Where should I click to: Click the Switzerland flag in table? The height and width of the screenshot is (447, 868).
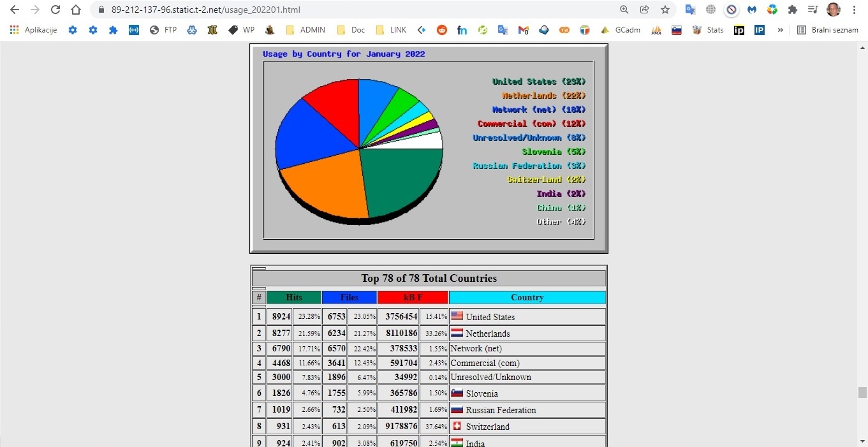[x=457, y=425]
